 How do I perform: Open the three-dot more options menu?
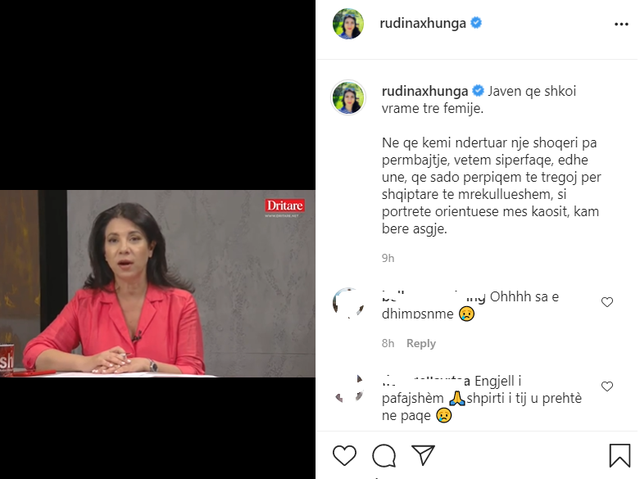tap(621, 24)
